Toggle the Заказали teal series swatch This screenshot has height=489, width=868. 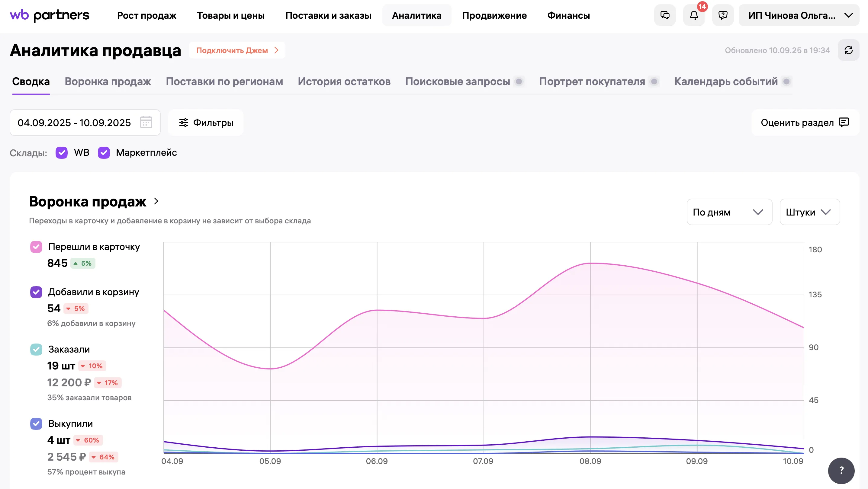click(36, 349)
